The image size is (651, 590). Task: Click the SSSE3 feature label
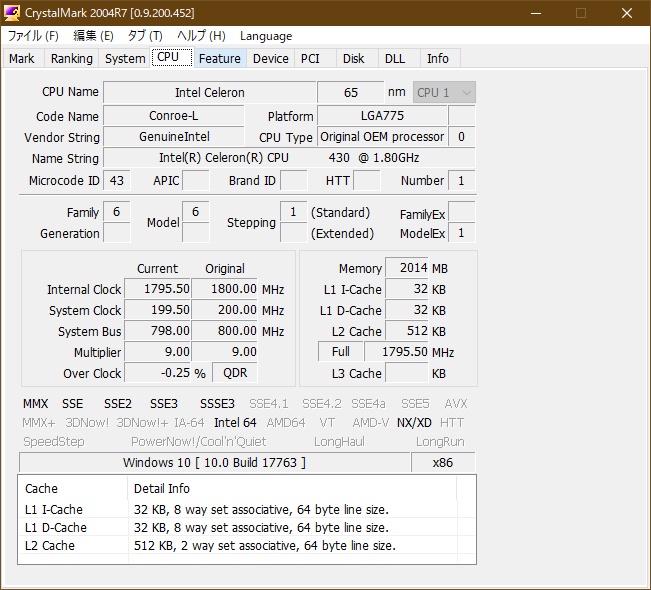click(x=217, y=404)
